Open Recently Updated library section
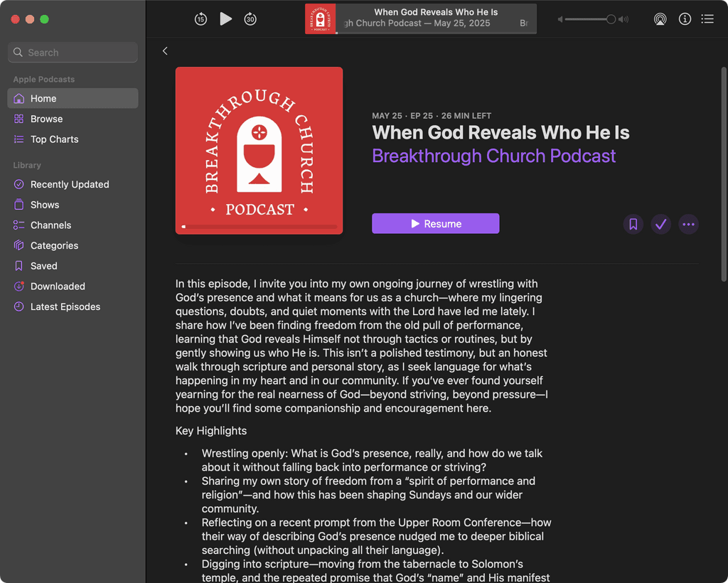Screen dimensions: 728x583 point(73,184)
